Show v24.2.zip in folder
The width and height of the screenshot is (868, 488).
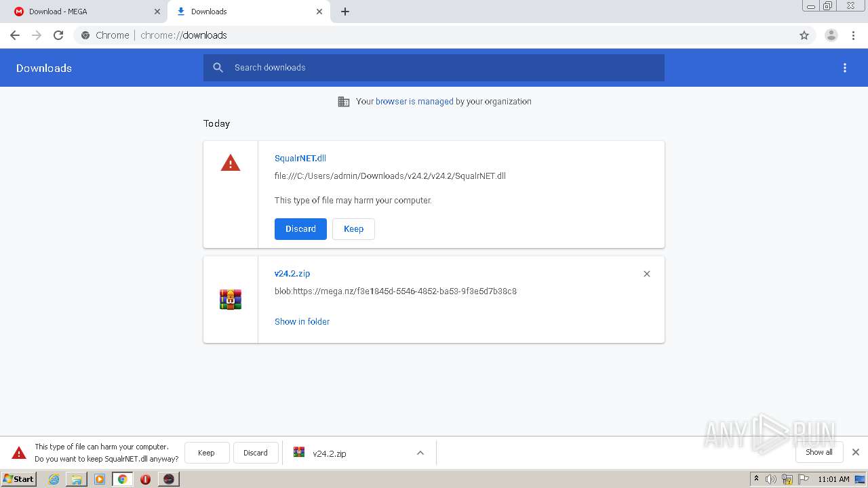click(302, 321)
